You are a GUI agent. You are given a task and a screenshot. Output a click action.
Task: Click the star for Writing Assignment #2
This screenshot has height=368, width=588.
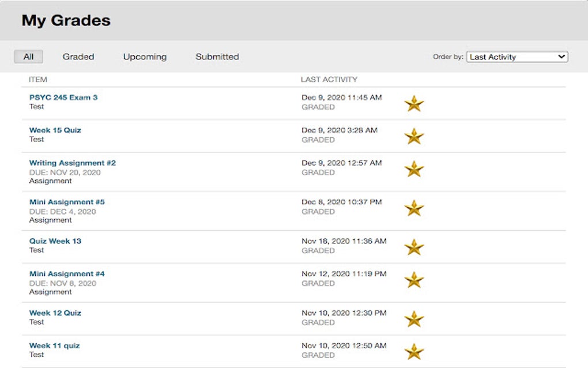414,169
